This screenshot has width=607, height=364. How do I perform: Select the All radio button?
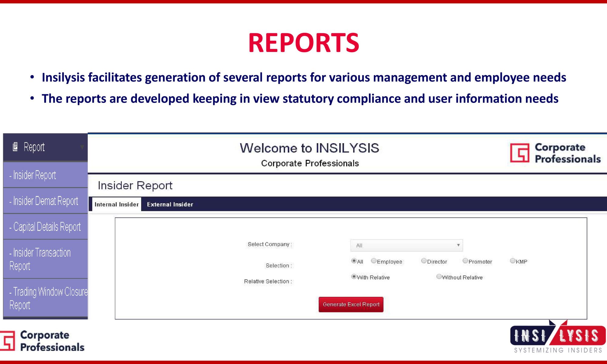354,261
